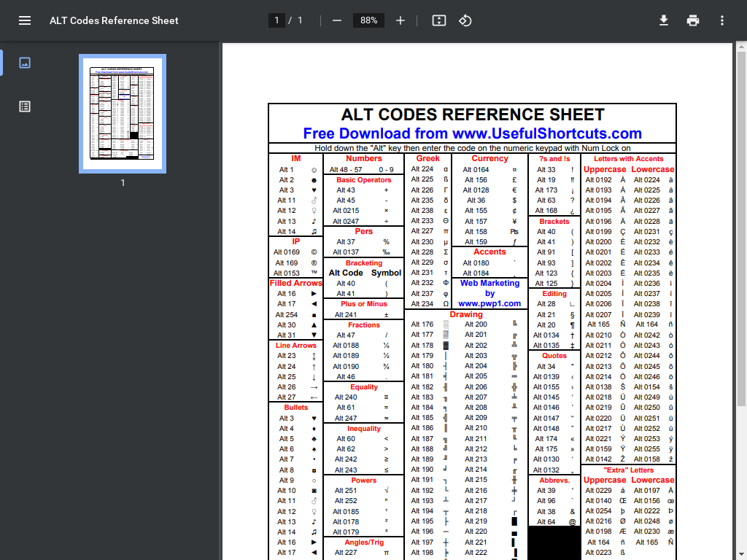Click the 'Alt 0192' uppercase cell
Screen dimensions: 747x560
(598, 180)
